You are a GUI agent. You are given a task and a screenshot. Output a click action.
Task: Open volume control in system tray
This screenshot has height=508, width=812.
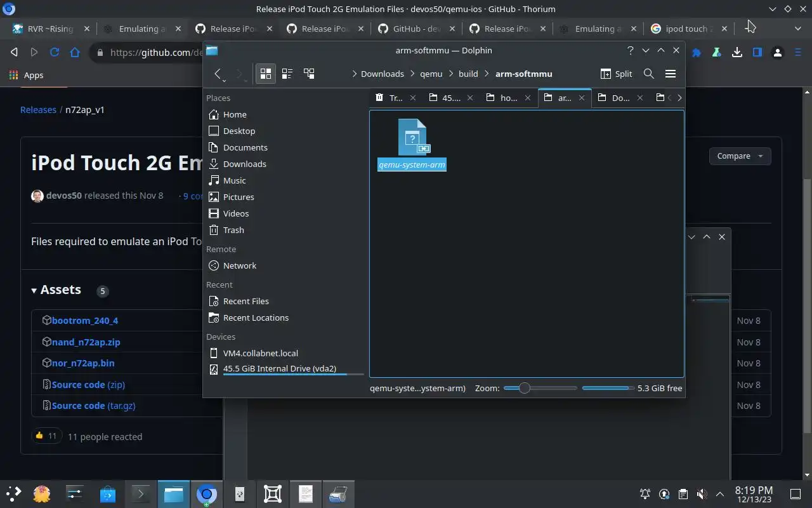702,494
